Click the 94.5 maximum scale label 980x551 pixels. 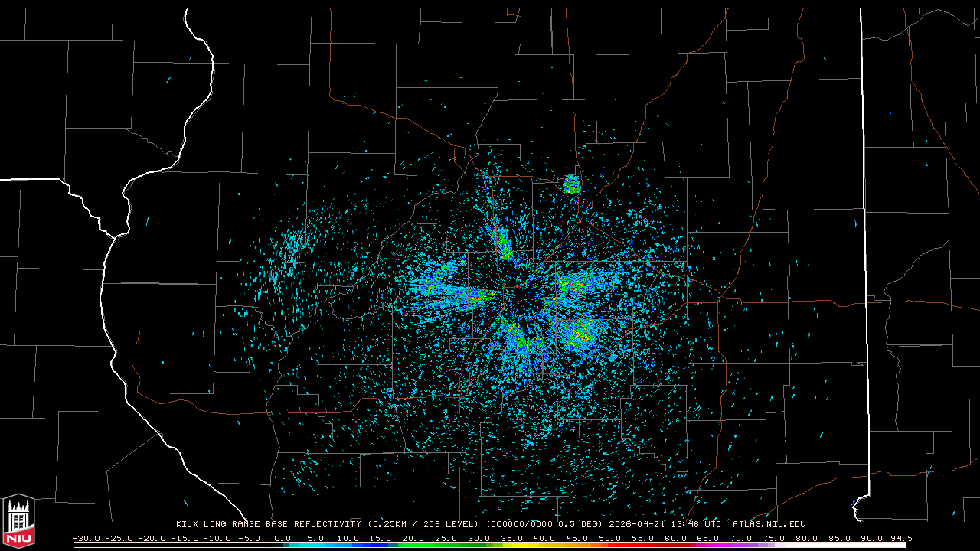pyautogui.click(x=900, y=538)
